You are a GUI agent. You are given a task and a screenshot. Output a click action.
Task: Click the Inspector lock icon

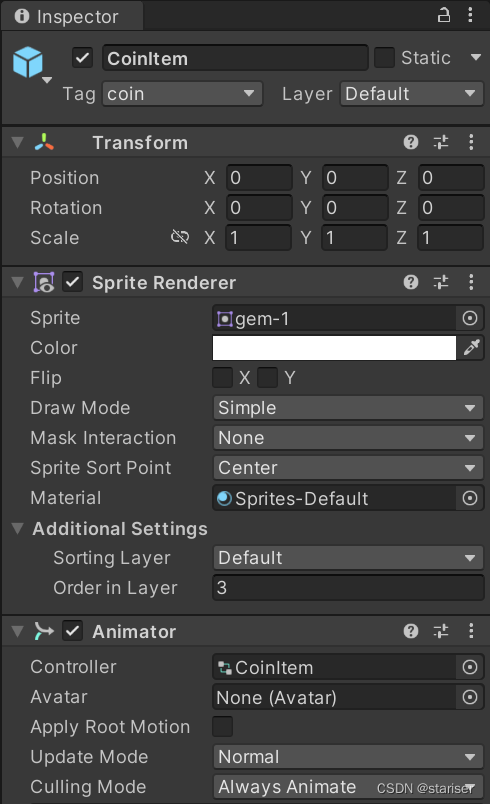[443, 15]
